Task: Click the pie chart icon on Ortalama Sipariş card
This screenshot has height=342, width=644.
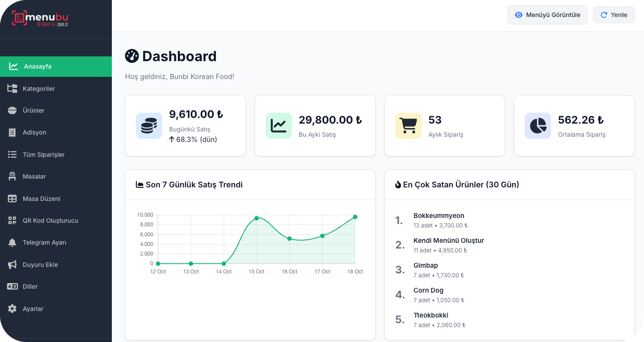Action: click(x=538, y=126)
